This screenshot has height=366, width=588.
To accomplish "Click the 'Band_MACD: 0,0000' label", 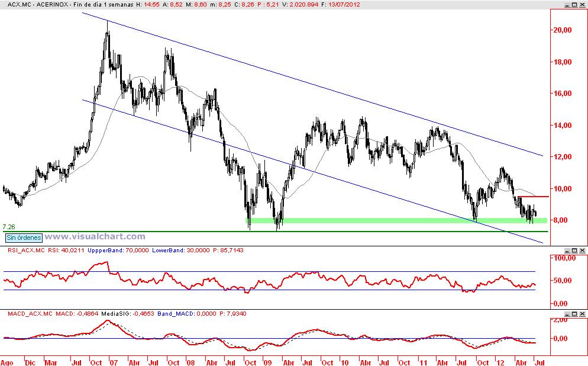I will pyautogui.click(x=187, y=313).
